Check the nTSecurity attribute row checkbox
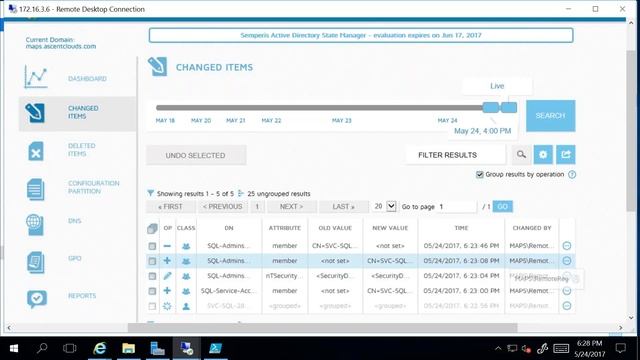The height and width of the screenshot is (360, 640). point(152,276)
